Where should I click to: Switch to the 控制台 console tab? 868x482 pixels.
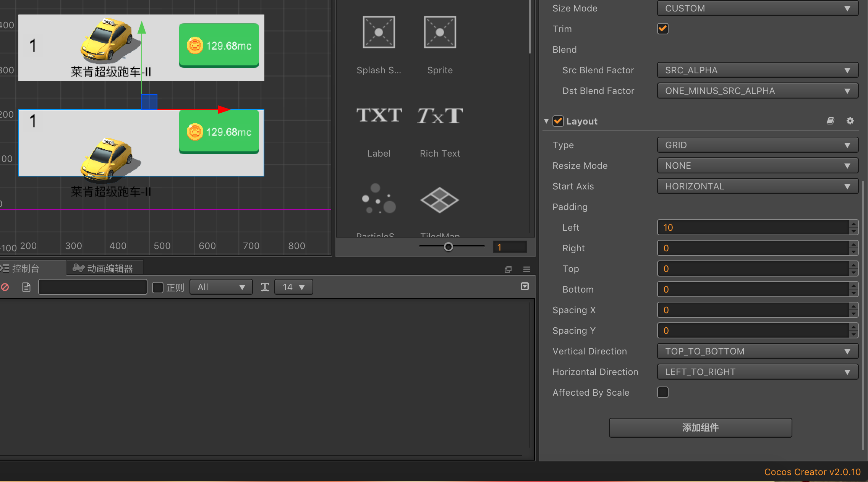point(25,268)
